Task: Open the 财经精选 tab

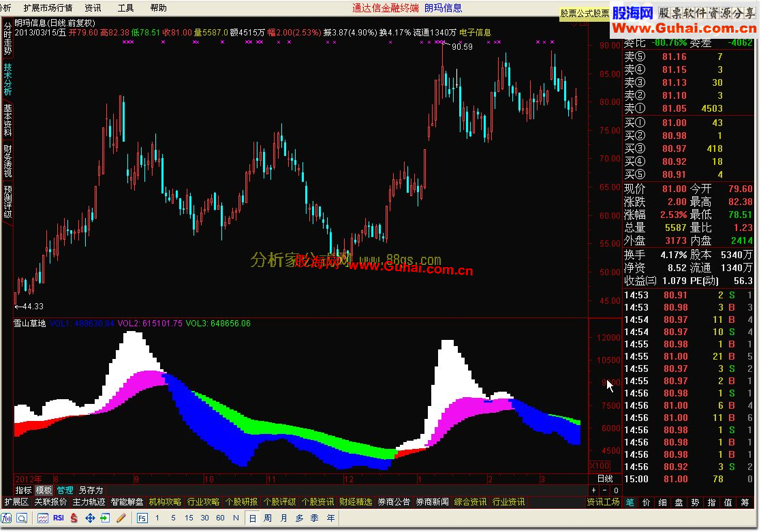Action: click(356, 502)
